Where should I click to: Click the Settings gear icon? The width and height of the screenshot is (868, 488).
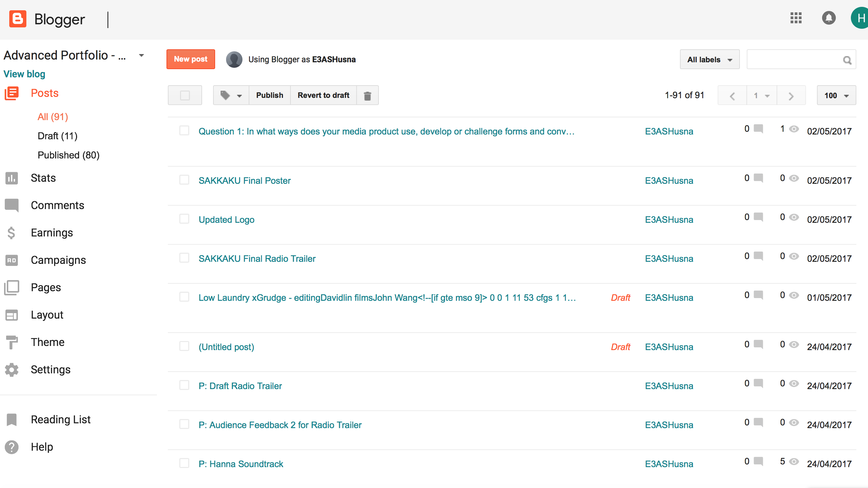click(x=12, y=370)
